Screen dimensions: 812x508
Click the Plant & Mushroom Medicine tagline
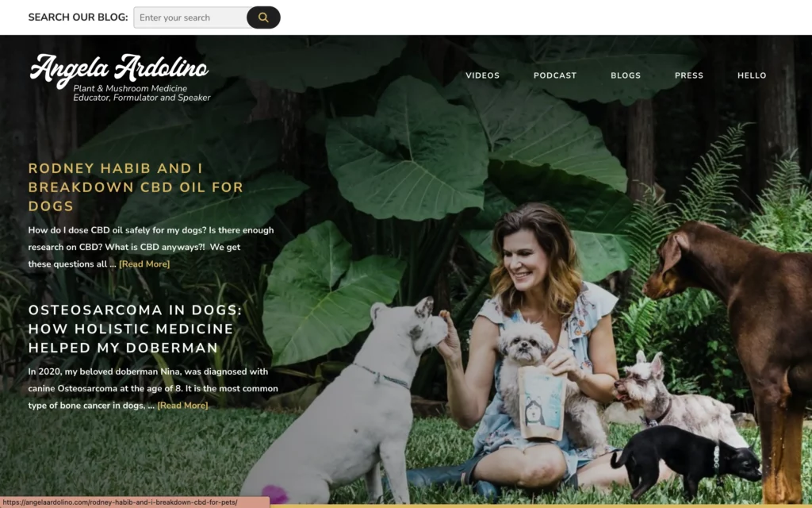pos(141,94)
